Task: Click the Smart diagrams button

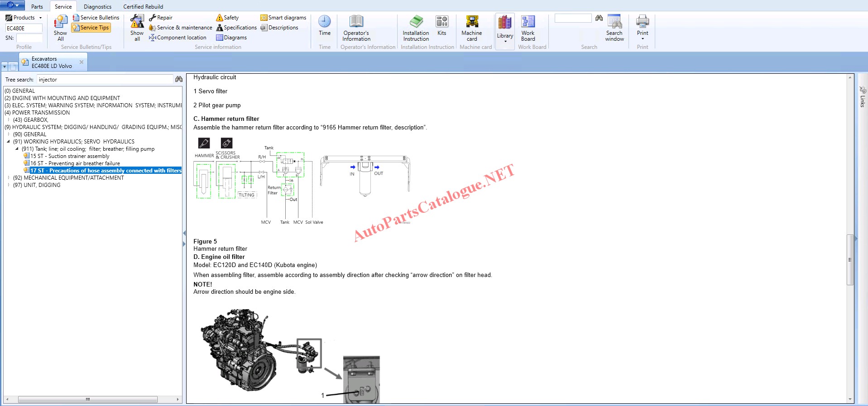Action: pos(283,18)
